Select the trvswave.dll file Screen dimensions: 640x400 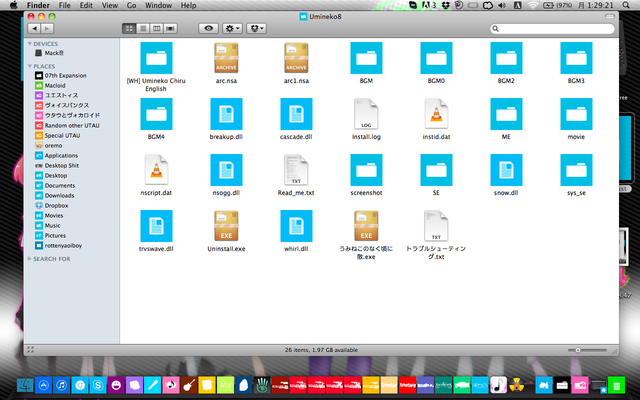tap(156, 226)
